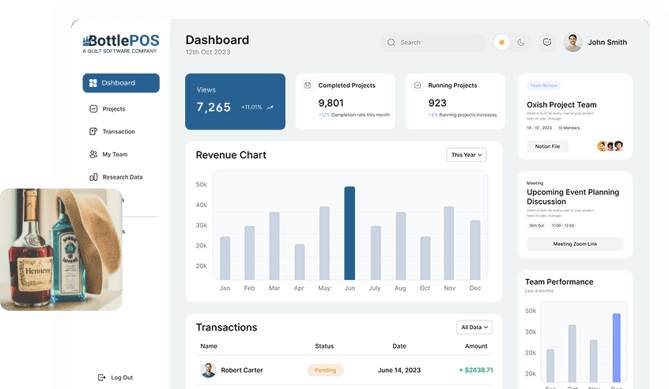Viewport: 669px width, 389px height.
Task: Click the Completed Projects card icon
Action: 307,85
